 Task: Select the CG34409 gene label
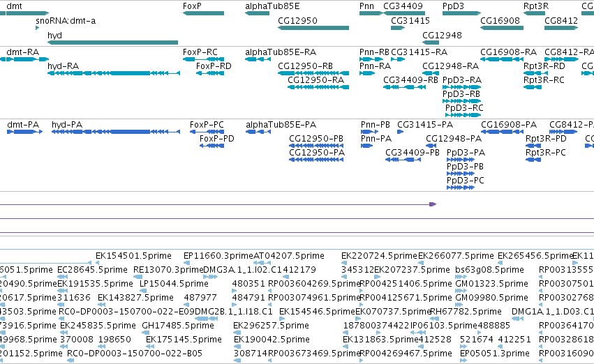[x=403, y=6]
